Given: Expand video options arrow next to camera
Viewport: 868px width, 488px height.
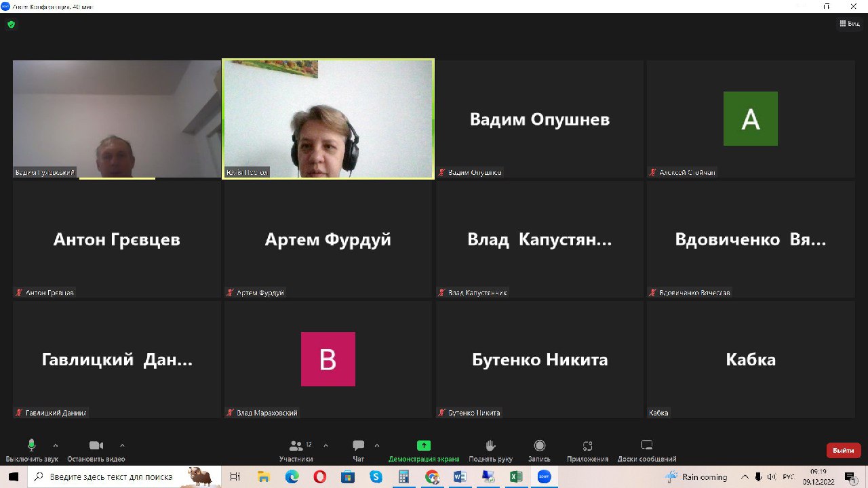Looking at the screenshot, I should point(122,445).
